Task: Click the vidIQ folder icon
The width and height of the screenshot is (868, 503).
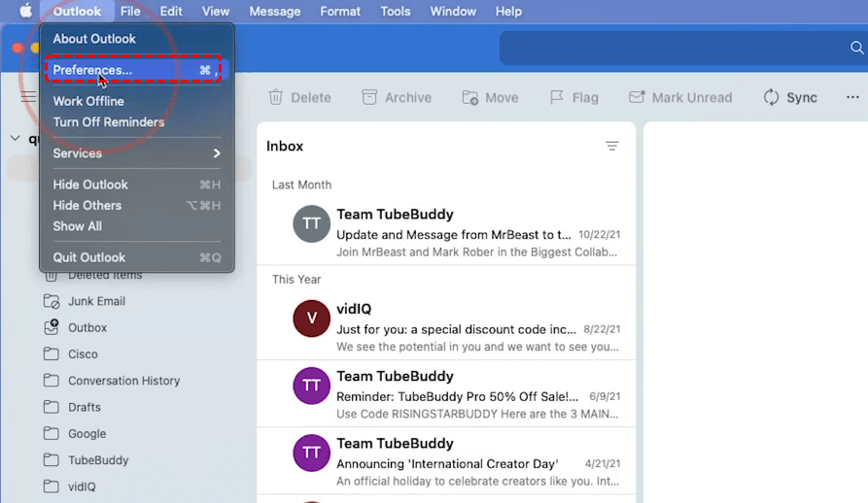Action: point(52,486)
